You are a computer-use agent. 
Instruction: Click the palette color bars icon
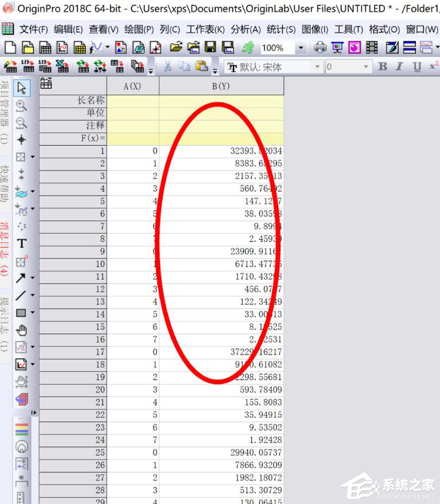click(x=22, y=429)
